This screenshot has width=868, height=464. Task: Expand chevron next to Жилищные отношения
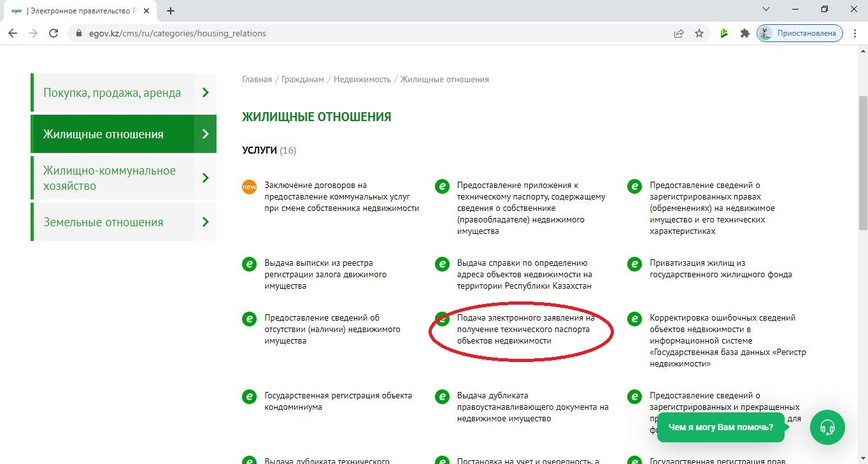205,134
